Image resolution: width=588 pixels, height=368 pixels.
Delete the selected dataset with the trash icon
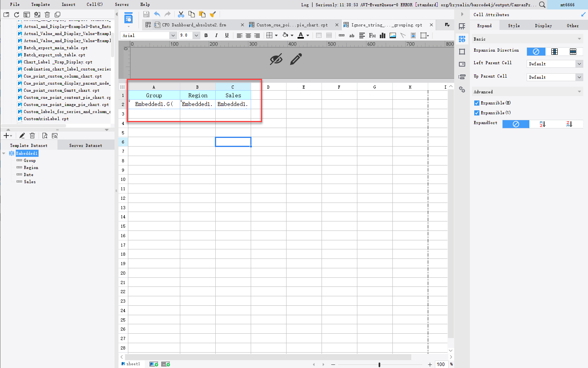(x=32, y=136)
